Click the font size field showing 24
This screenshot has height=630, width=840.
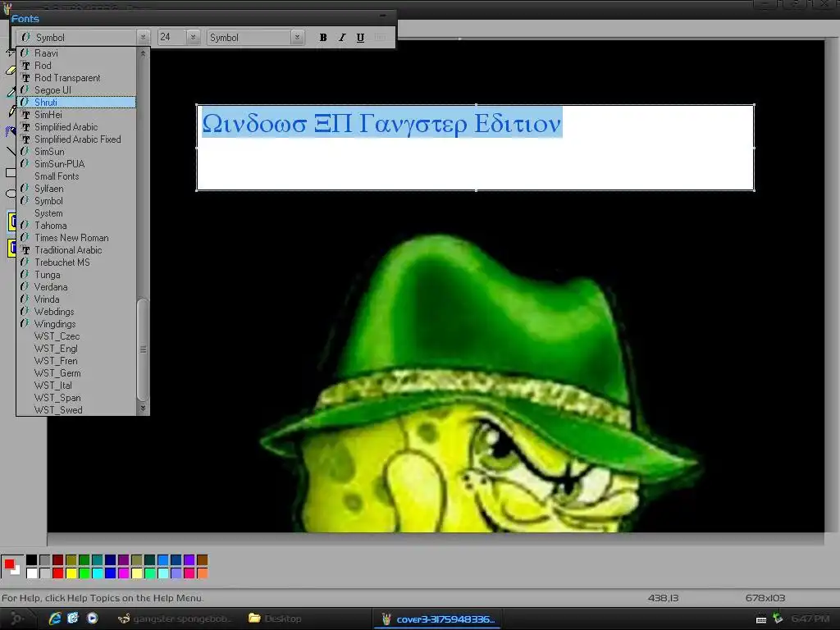click(x=172, y=38)
